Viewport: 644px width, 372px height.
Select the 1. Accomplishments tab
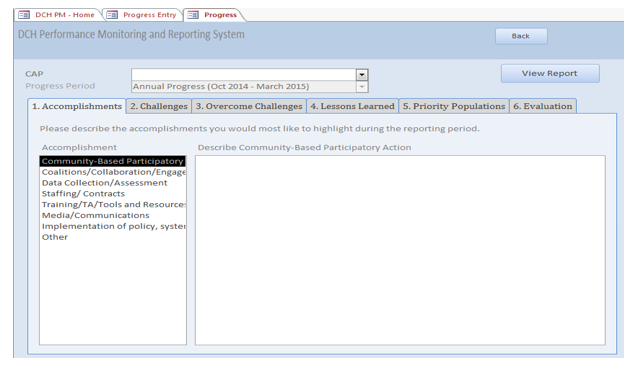point(77,106)
